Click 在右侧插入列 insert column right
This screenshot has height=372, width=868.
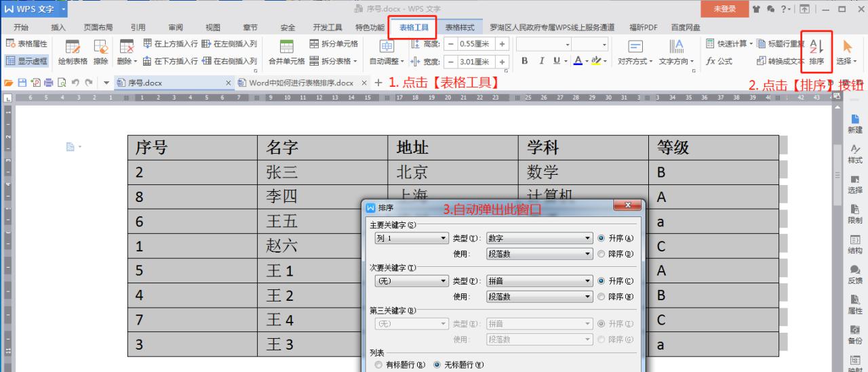point(229,61)
